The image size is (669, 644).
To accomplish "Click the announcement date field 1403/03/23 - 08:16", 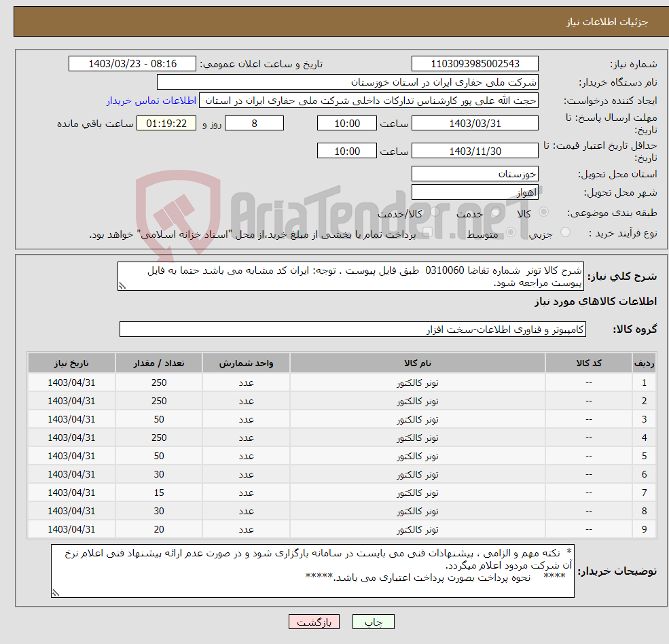I will tap(132, 64).
